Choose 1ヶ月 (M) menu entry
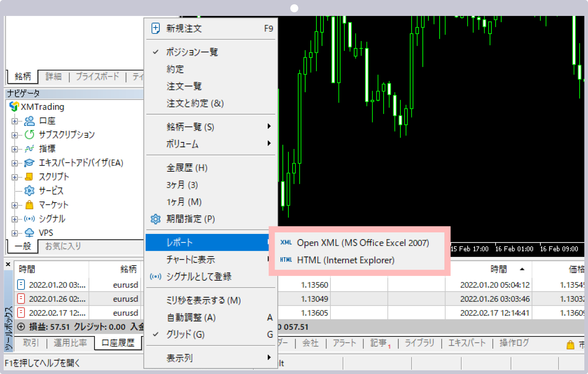The width and height of the screenshot is (588, 374). point(211,202)
